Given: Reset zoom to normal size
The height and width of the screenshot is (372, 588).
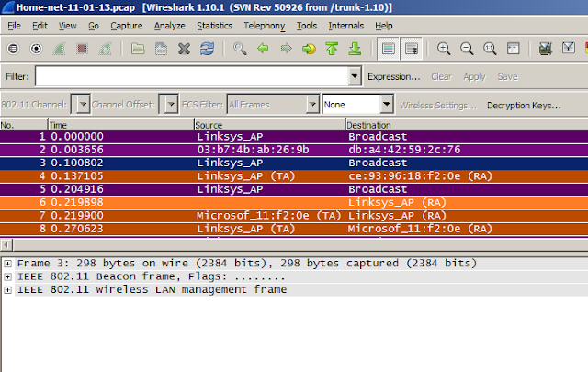Looking at the screenshot, I should tap(490, 49).
